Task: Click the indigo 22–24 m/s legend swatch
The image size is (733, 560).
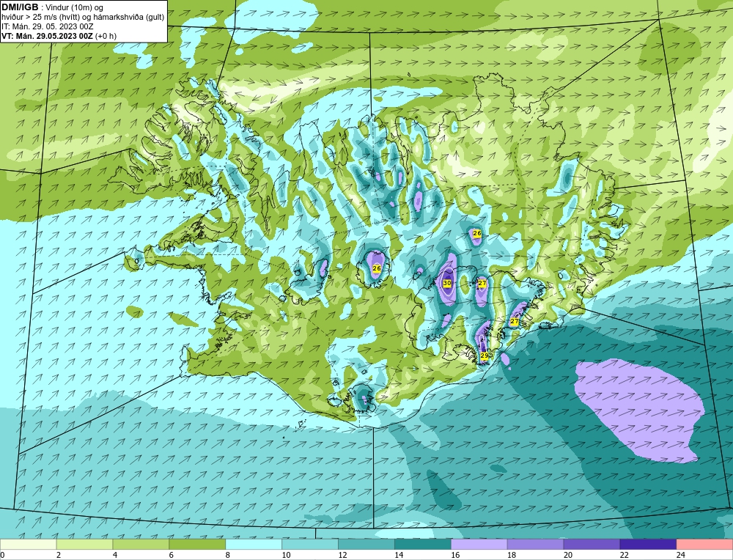Action: 648,544
